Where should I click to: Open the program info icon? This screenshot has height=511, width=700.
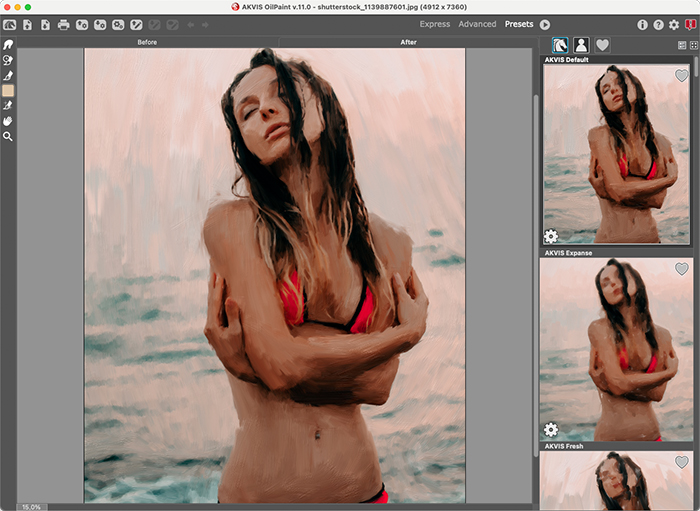point(642,25)
